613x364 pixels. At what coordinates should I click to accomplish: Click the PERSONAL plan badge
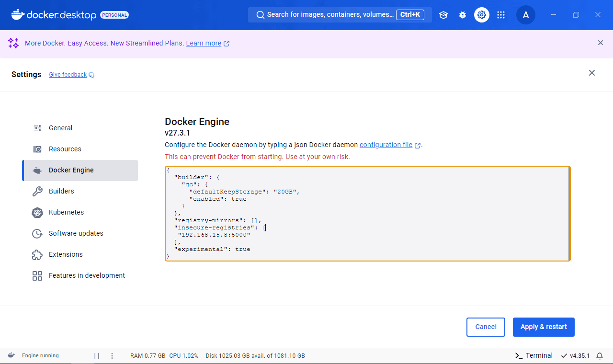coord(114,15)
